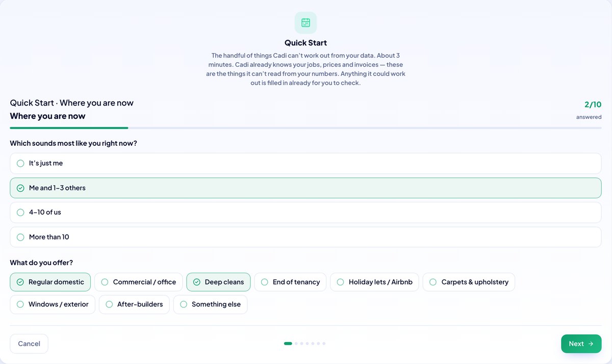The width and height of the screenshot is (612, 364).
Task: Click the "2/10" answered counter
Action: pyautogui.click(x=593, y=105)
